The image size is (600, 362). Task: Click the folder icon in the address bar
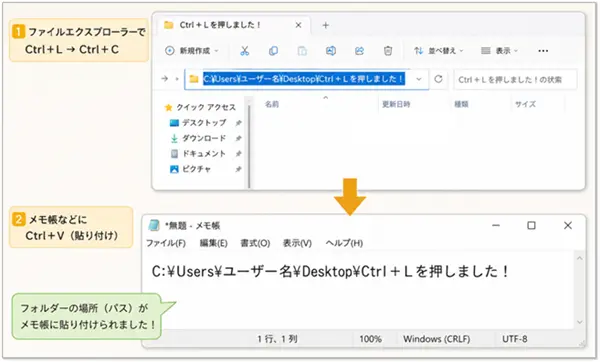tap(194, 79)
